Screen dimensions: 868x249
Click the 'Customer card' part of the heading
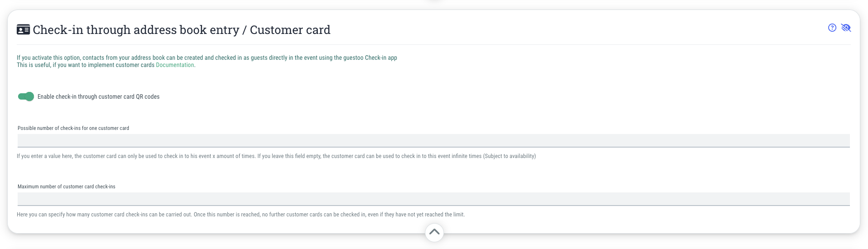(290, 30)
